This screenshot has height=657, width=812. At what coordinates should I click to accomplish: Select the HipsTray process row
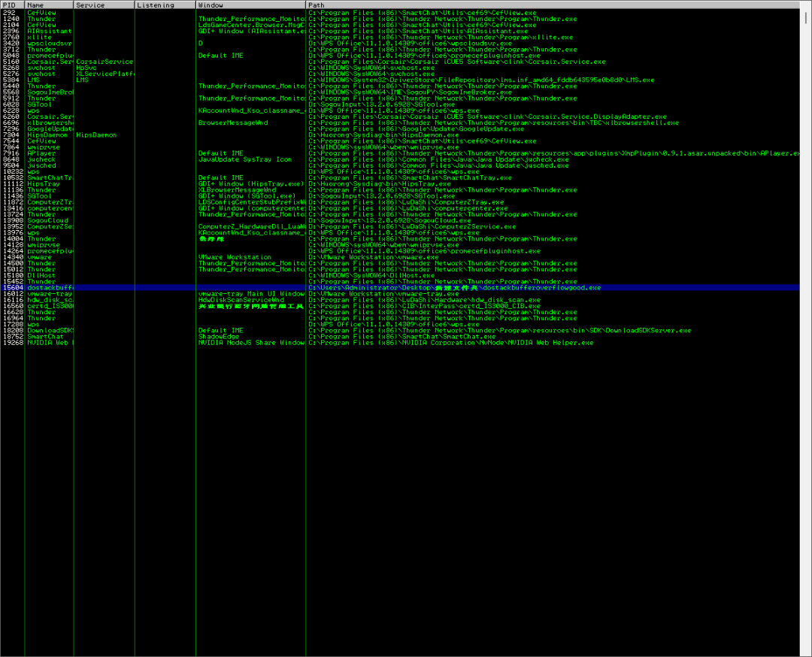(x=400, y=183)
